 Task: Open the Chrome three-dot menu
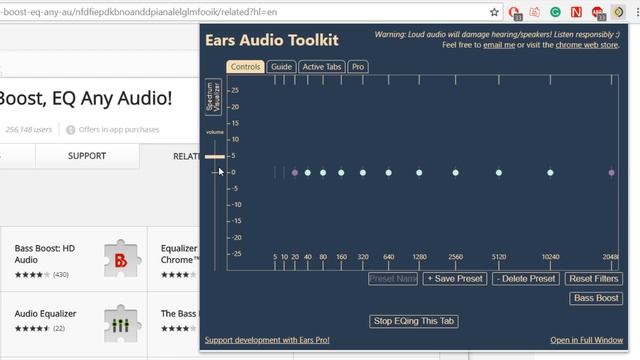[x=637, y=12]
